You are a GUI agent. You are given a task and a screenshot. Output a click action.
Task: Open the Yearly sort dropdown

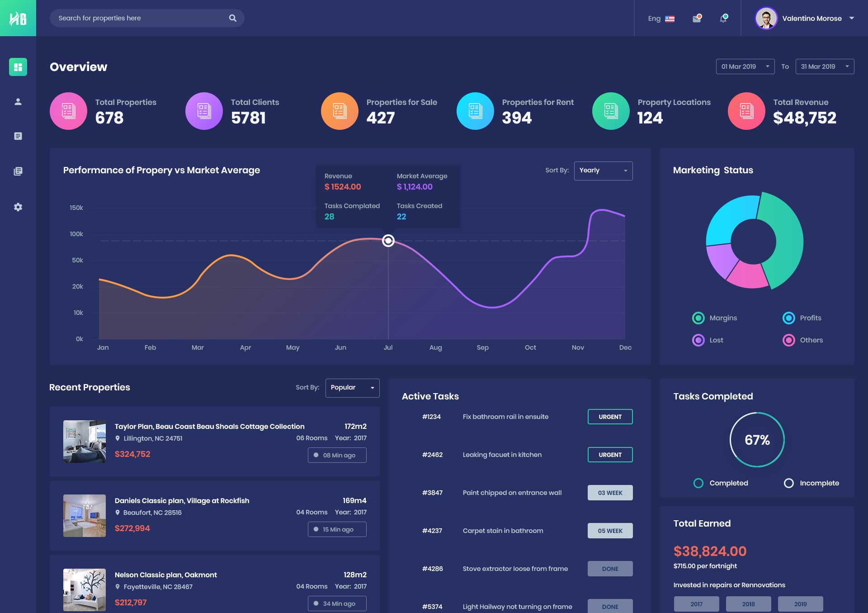[x=603, y=171]
